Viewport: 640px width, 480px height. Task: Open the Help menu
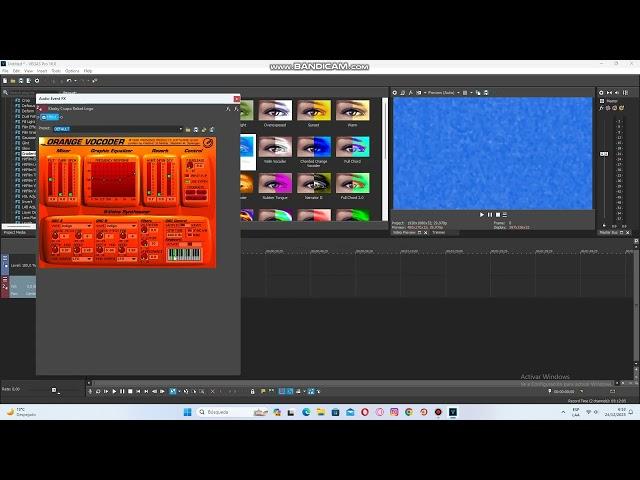tap(88, 71)
